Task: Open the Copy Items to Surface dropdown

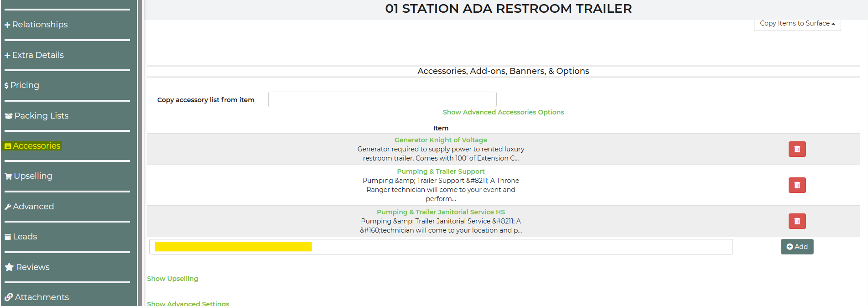Action: (x=797, y=23)
